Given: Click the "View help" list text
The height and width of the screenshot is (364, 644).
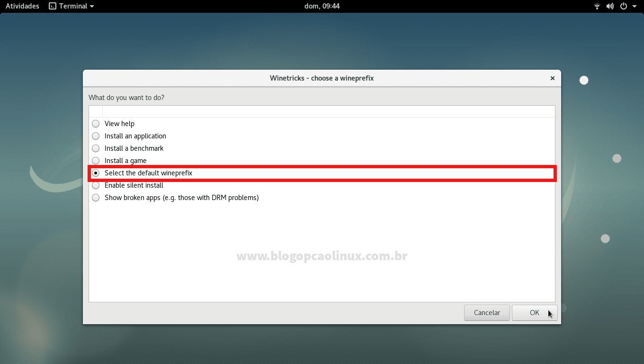Looking at the screenshot, I should (119, 124).
